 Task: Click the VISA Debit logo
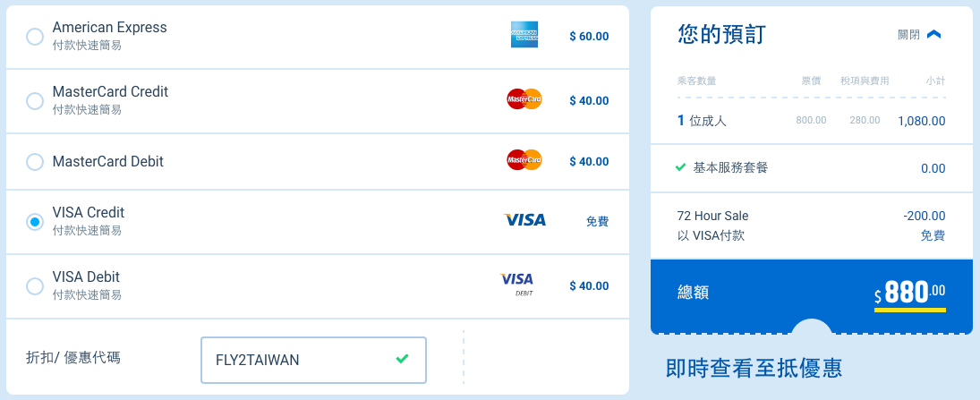tap(517, 284)
